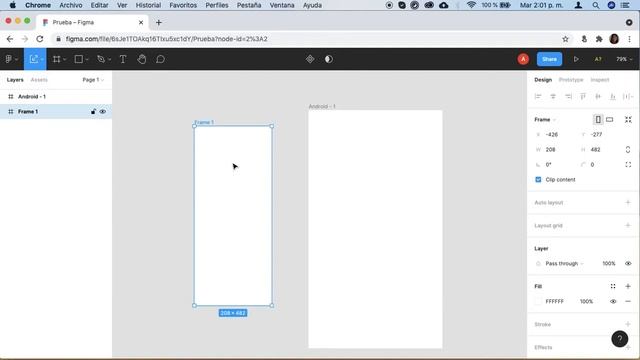
Task: Click the Create component icon
Action: point(310,59)
